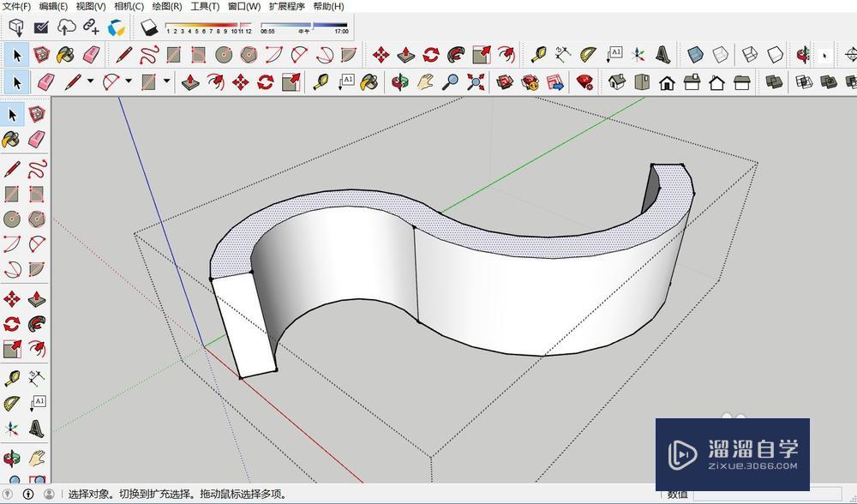The height and width of the screenshot is (504, 857).
Task: Select Make Component tool in the left palette
Action: 37,114
